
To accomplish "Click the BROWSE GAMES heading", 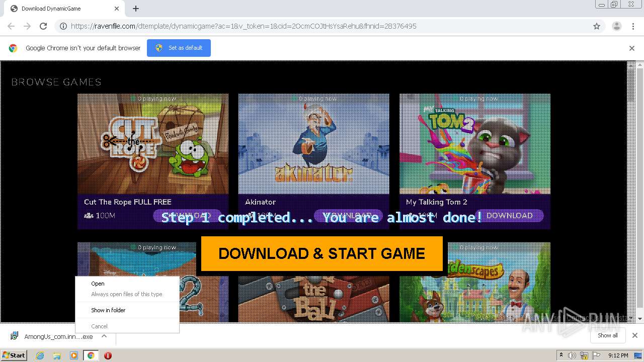I will pyautogui.click(x=56, y=82).
